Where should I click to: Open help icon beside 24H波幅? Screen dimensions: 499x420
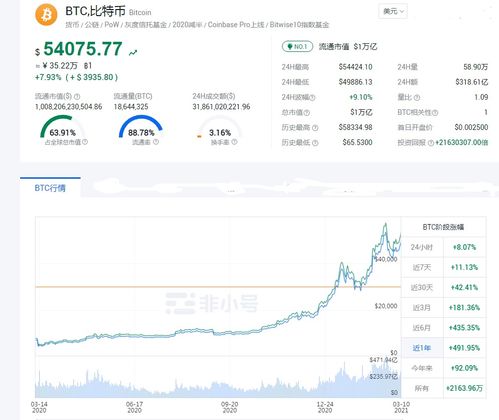tap(313, 98)
